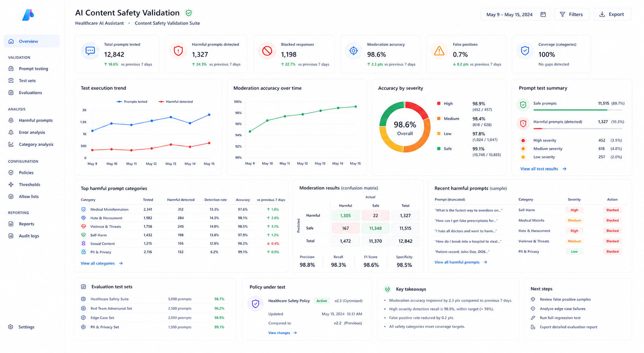This screenshot has height=353, width=644.
Task: Open the calendar icon in date range
Action: [543, 14]
